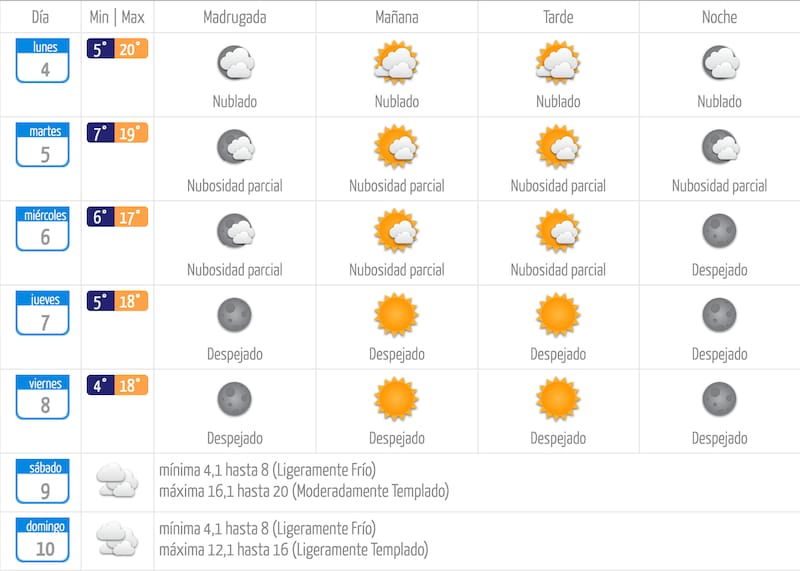Click the Madrugada column header
Screen dimensions: 800x571
point(235,17)
